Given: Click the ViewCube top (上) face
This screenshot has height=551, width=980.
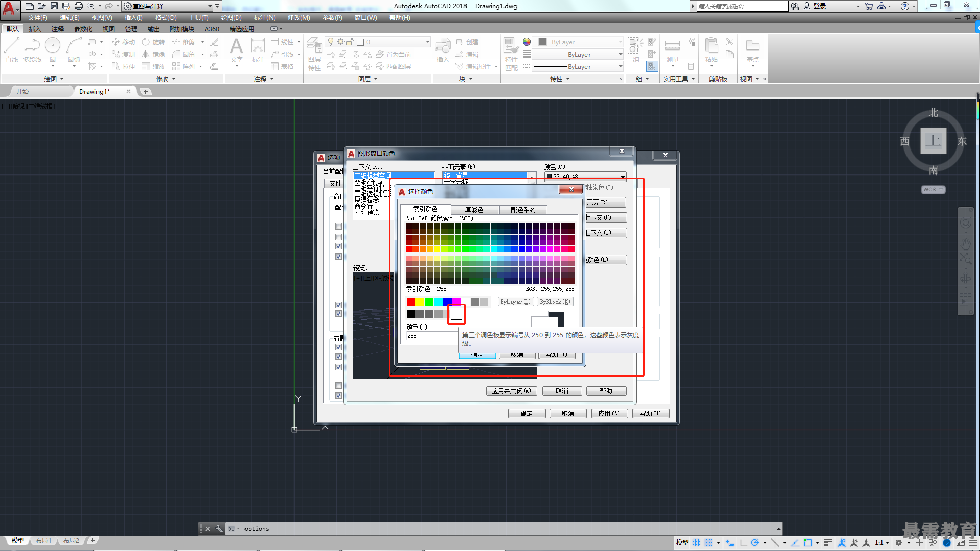Looking at the screenshot, I should pyautogui.click(x=933, y=140).
